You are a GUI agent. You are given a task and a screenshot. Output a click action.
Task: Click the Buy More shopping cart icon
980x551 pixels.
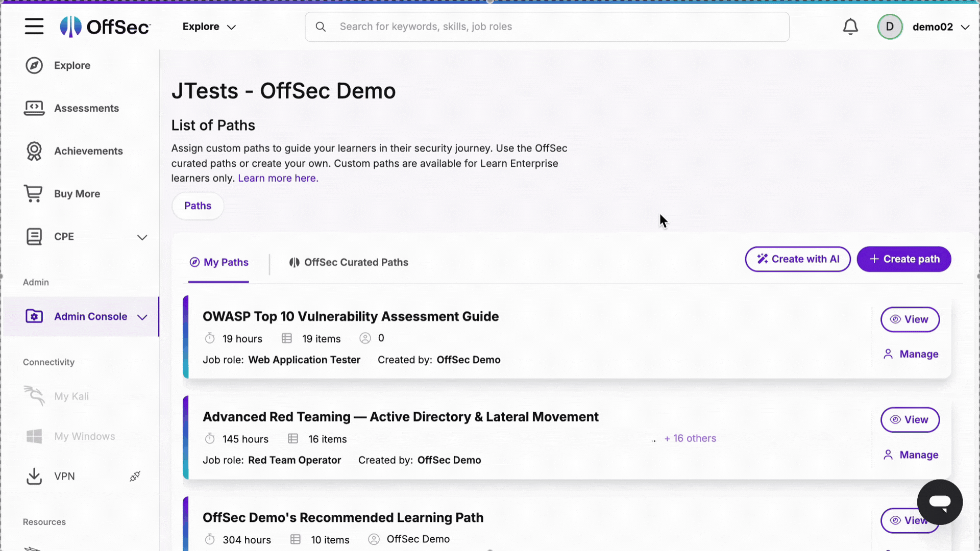pyautogui.click(x=34, y=193)
